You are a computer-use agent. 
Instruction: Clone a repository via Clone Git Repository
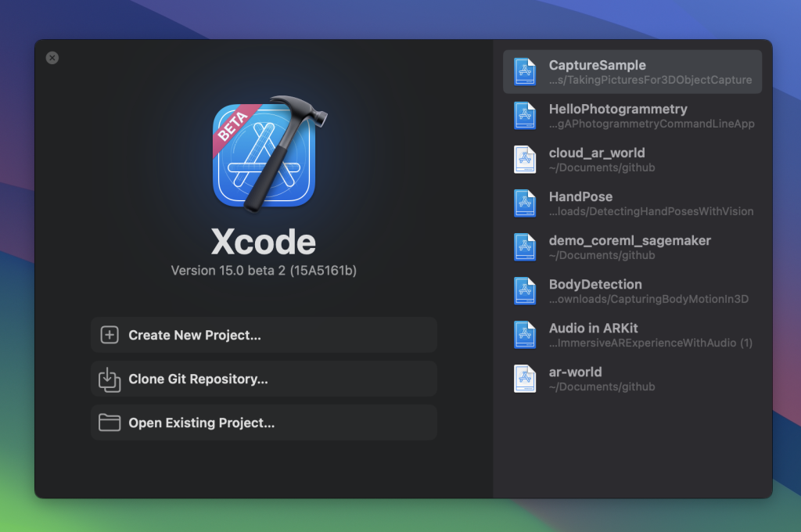(263, 379)
